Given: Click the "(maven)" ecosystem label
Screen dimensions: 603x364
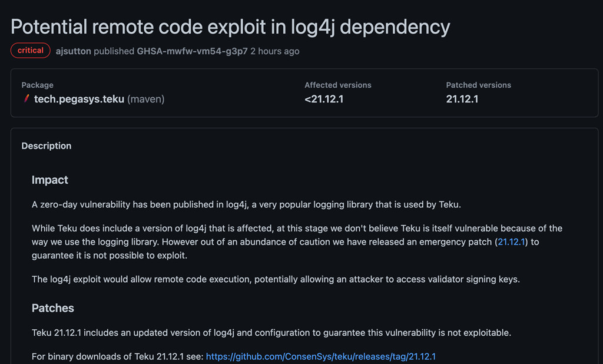Looking at the screenshot, I should pos(146,99).
